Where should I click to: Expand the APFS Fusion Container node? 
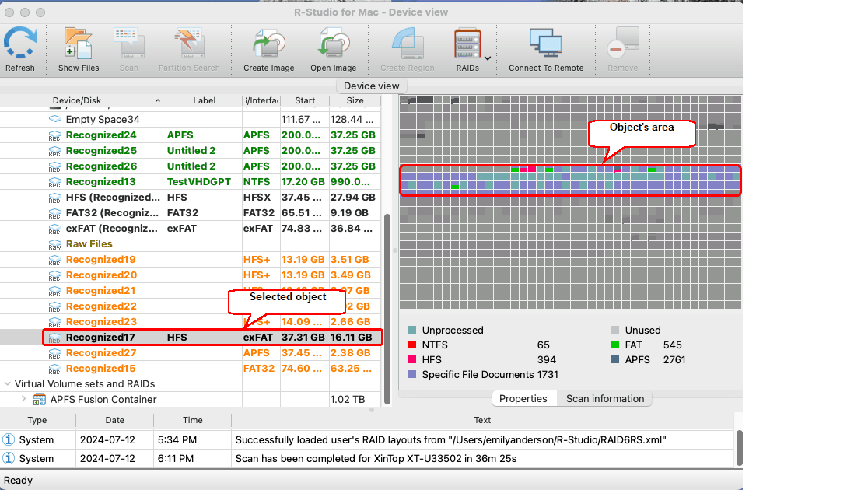click(23, 399)
